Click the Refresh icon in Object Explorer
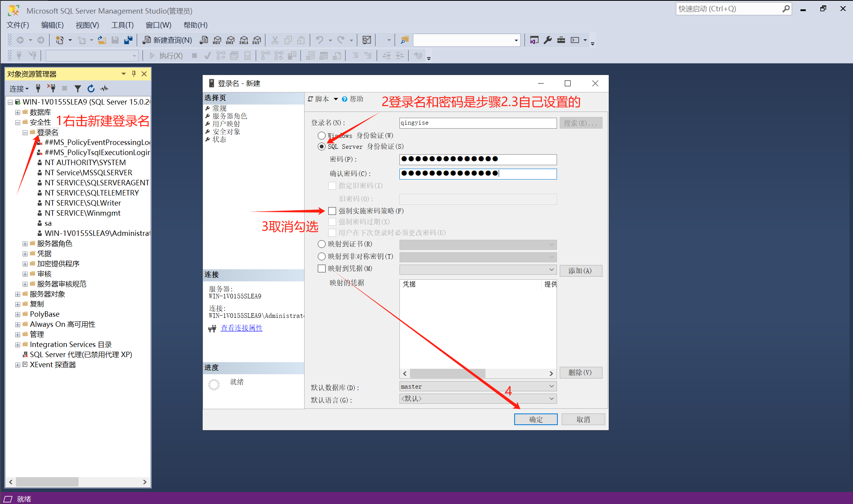Image resolution: width=853 pixels, height=504 pixels. click(x=91, y=89)
